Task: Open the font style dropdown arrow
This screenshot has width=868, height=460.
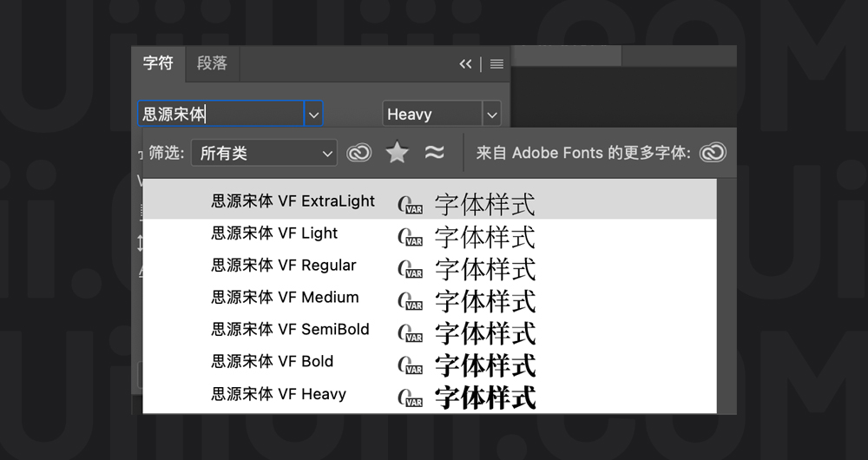Action: click(x=492, y=115)
